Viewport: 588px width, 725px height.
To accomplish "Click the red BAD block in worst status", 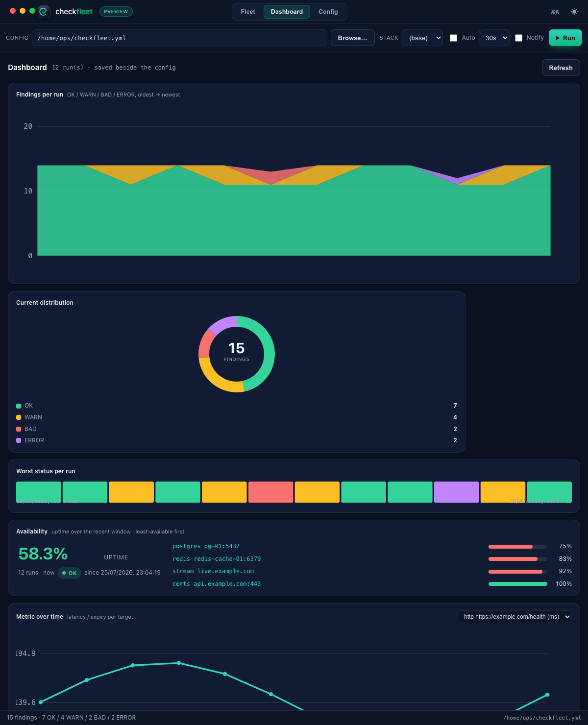I will tap(270, 492).
